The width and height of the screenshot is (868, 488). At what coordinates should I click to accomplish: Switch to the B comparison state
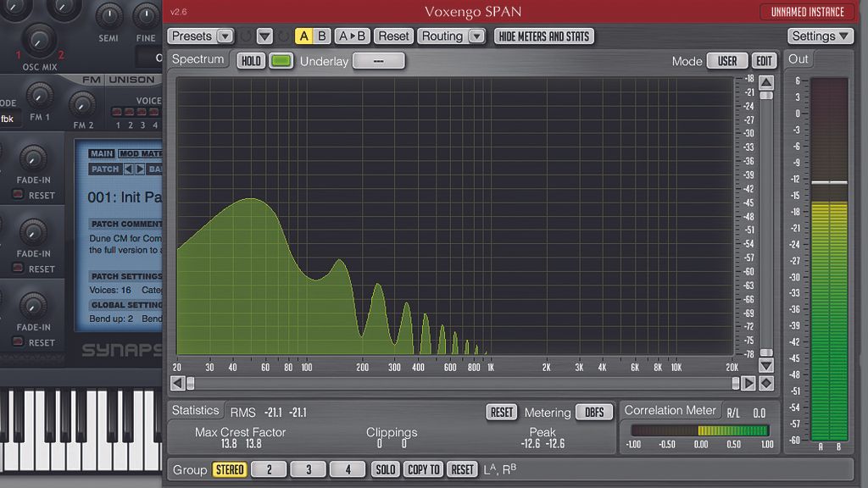coord(322,36)
